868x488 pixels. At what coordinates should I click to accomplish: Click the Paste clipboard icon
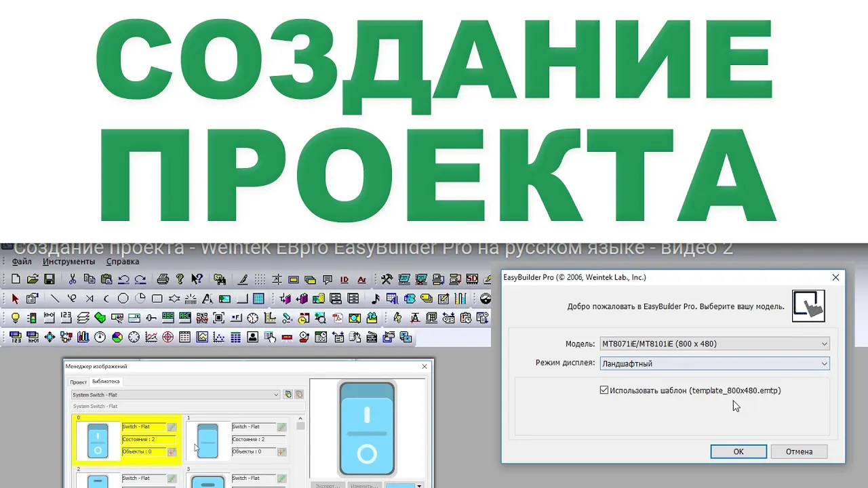tap(106, 279)
